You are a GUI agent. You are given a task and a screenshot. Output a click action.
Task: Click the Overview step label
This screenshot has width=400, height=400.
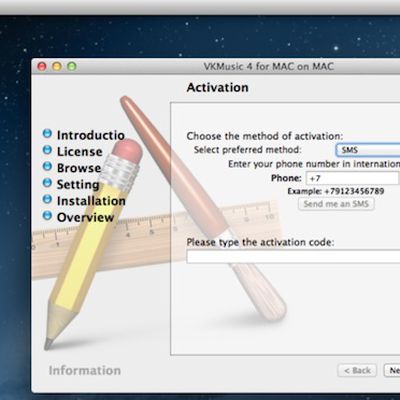pos(85,217)
